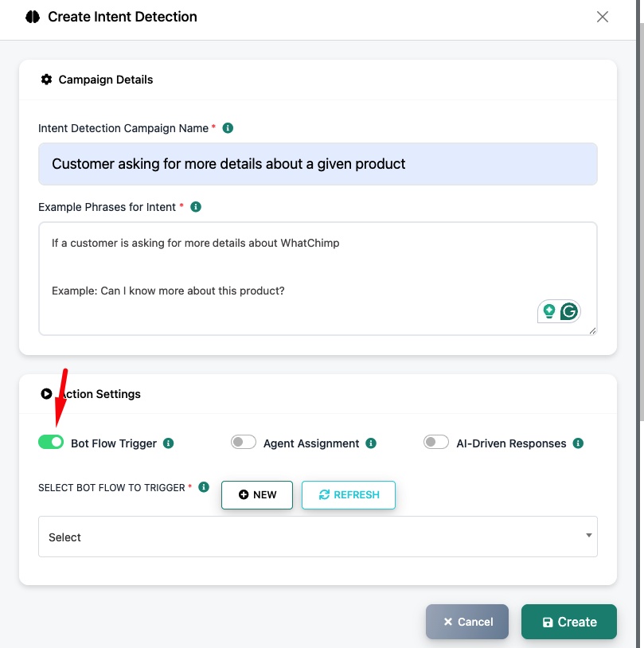The image size is (644, 648).
Task: Click the gear icon next to Campaign Details
Action: (x=46, y=80)
